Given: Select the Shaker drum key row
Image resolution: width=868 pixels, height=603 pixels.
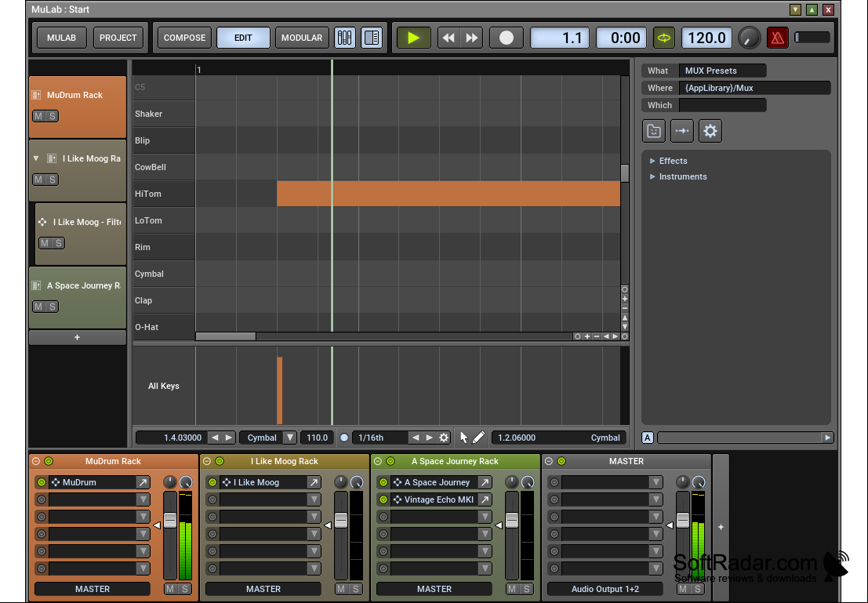Looking at the screenshot, I should 164,114.
